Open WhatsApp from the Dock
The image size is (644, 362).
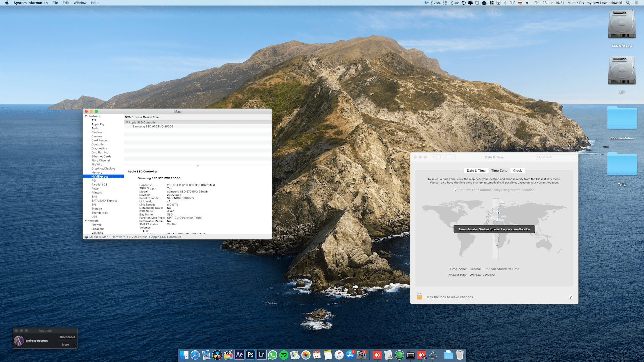pyautogui.click(x=272, y=355)
